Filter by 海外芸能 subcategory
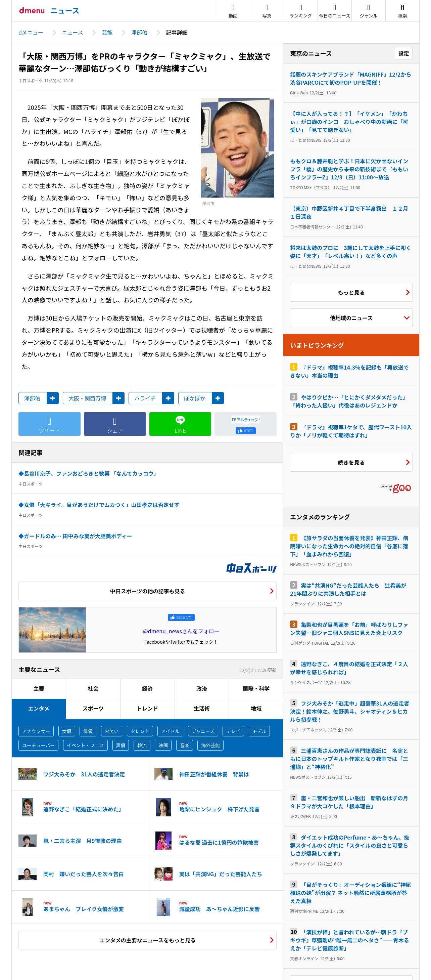 coord(210,745)
